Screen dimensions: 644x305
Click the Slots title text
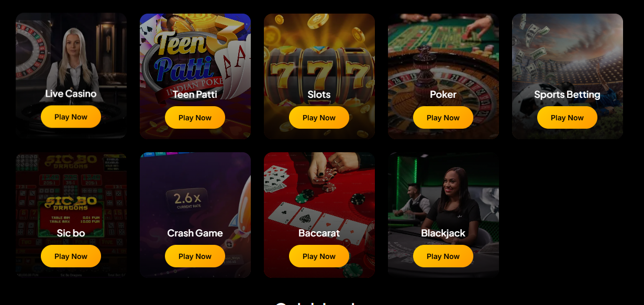point(319,95)
